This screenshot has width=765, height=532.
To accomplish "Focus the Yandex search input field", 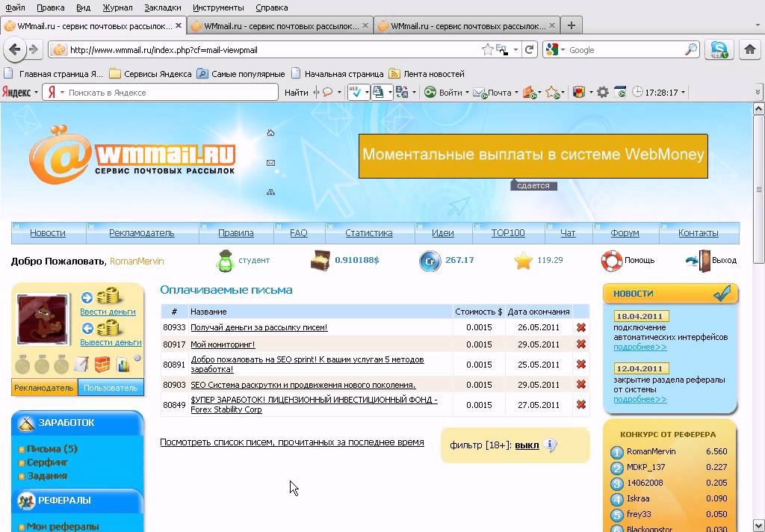I will point(171,92).
